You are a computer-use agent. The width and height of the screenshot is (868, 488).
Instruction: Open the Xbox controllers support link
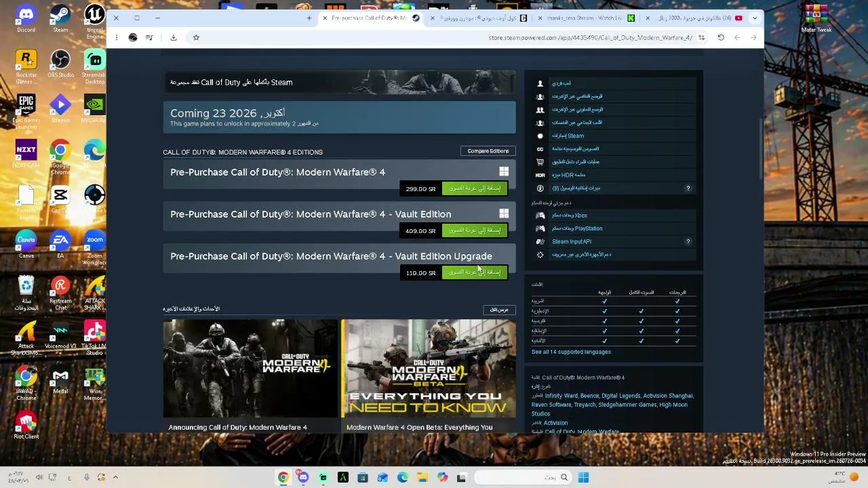pyautogui.click(x=570, y=216)
